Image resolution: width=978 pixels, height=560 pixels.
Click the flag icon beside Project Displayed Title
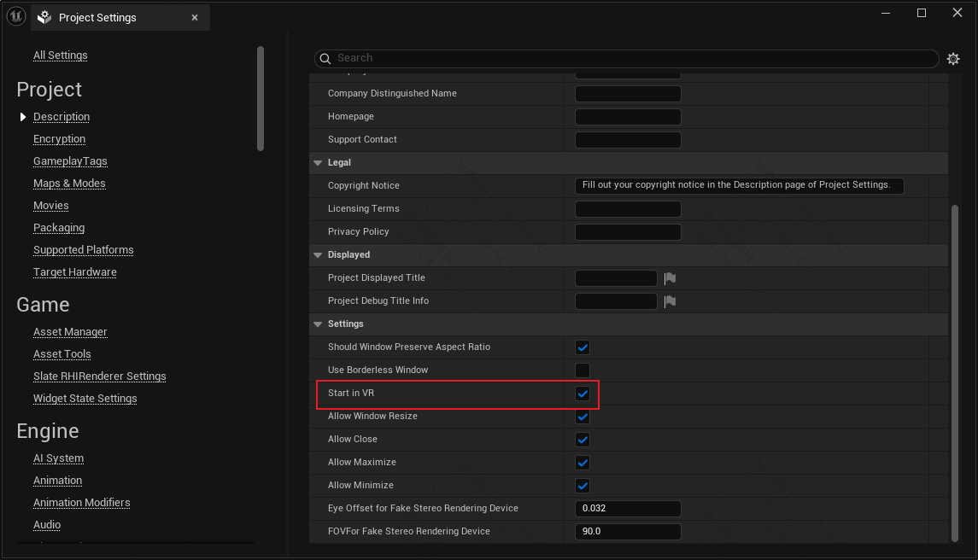pos(670,278)
